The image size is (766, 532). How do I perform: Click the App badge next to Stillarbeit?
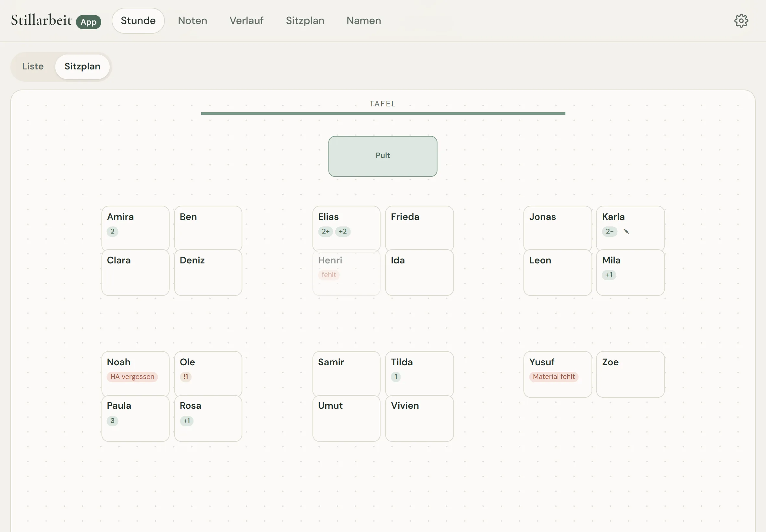(x=88, y=22)
